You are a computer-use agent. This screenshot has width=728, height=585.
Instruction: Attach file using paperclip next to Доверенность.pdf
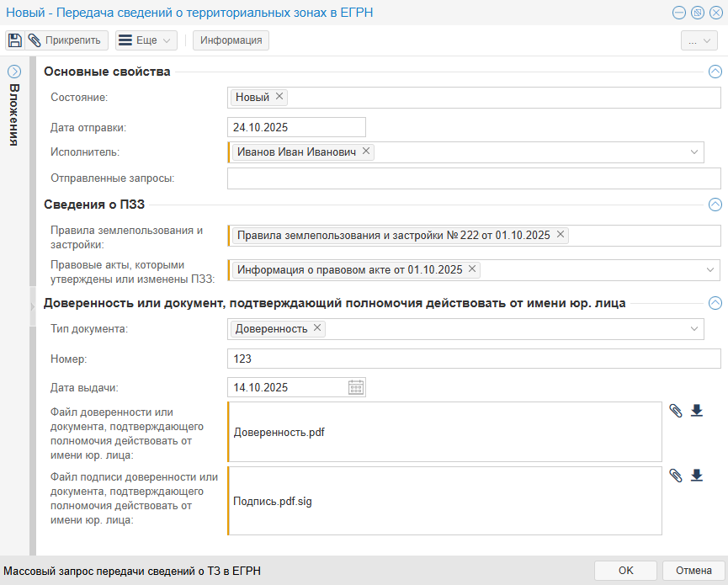tap(676, 411)
